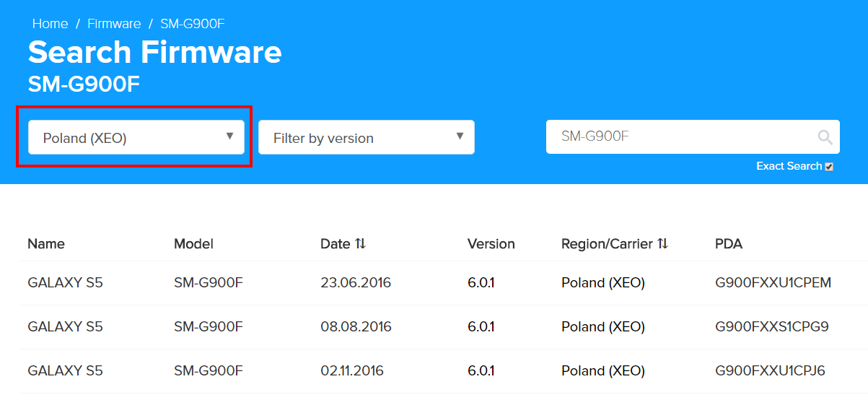Click GALAXY S5 in G900FXXU1CPJ6 row
868x413 pixels.
[x=65, y=371]
